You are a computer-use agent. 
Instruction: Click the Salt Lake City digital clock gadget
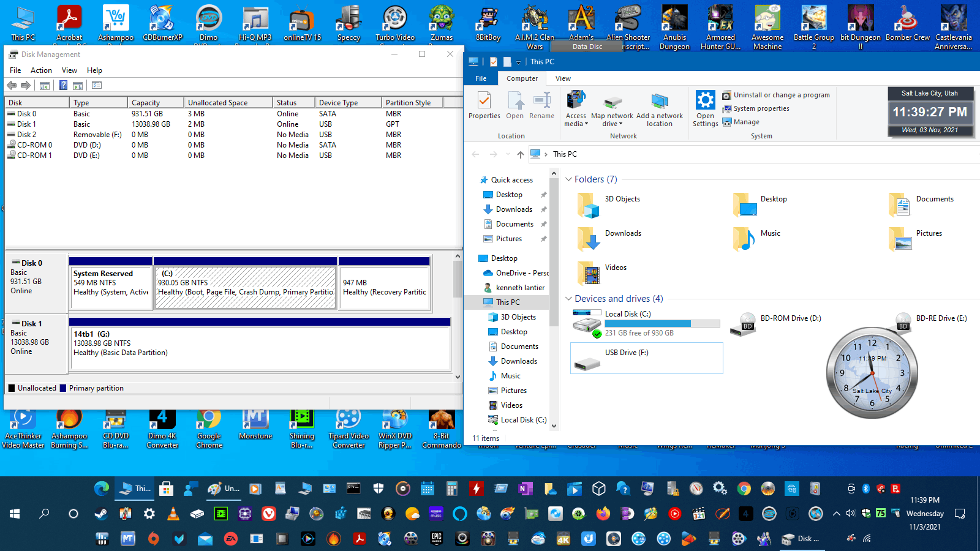tap(929, 112)
